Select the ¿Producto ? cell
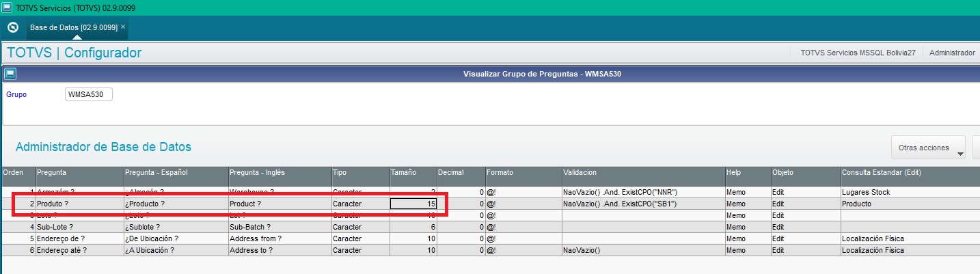Viewport: 980px width, 274px height. 176,204
